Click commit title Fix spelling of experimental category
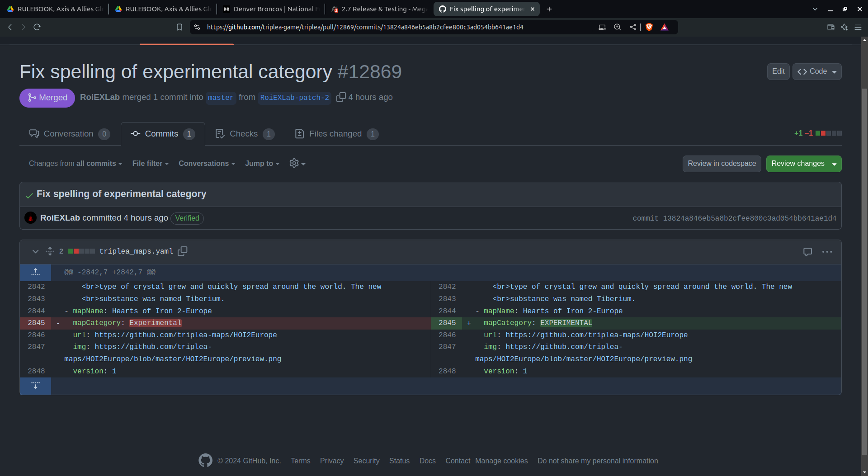Viewport: 868px width, 476px height. [122, 194]
